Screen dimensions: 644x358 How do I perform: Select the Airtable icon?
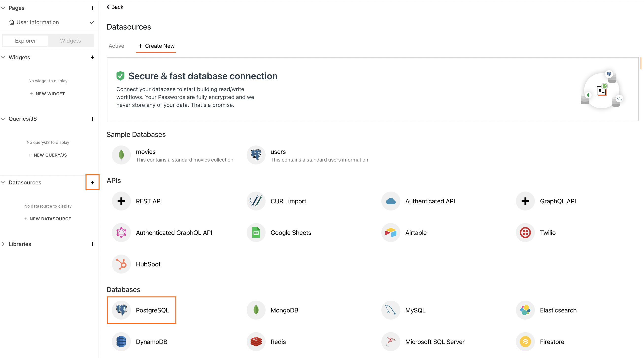point(391,233)
